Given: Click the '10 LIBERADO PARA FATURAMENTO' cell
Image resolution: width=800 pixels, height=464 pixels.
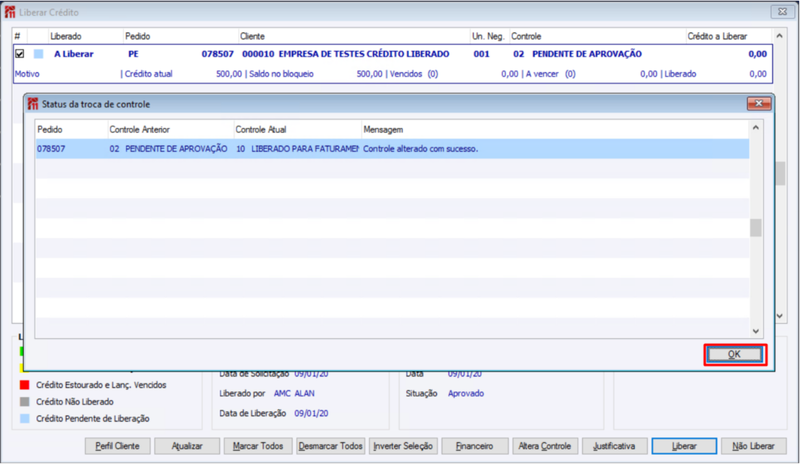Looking at the screenshot, I should [297, 149].
